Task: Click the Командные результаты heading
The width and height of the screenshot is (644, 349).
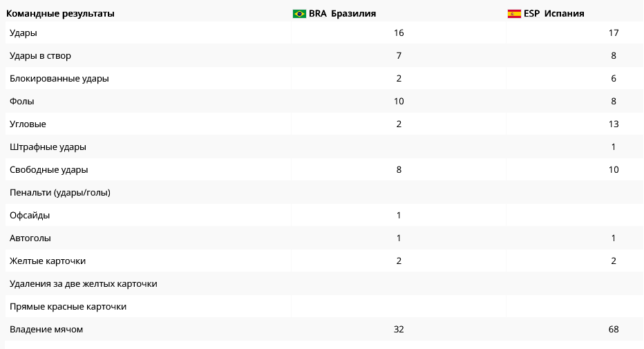Action: [x=61, y=14]
